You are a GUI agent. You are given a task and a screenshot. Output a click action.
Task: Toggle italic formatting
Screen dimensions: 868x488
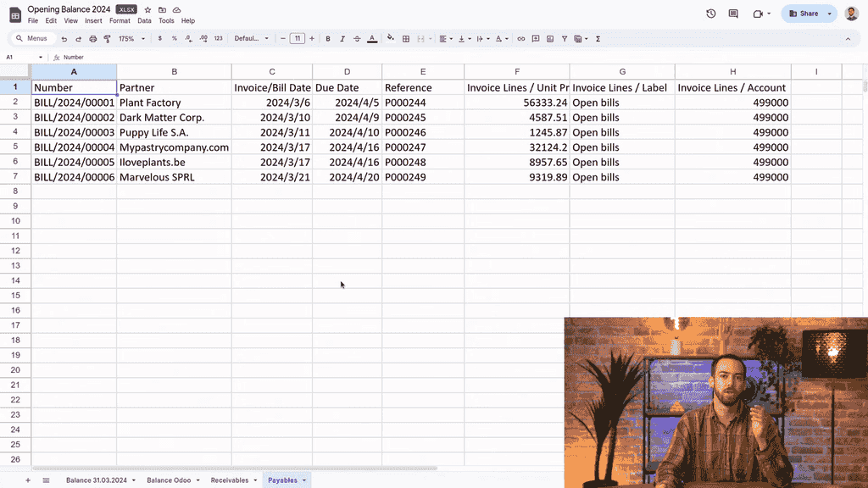[342, 39]
